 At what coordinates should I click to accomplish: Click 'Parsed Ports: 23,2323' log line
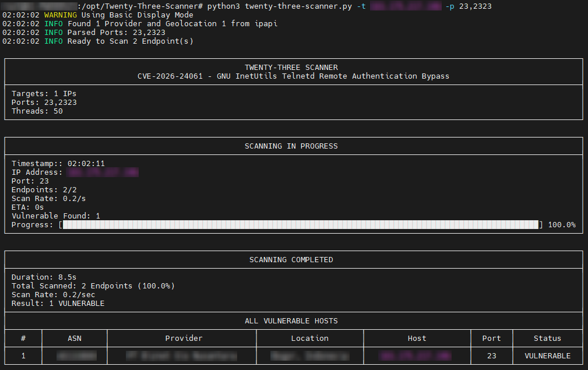[116, 32]
